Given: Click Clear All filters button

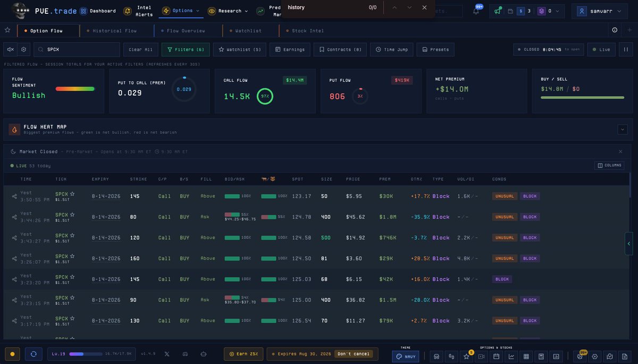Looking at the screenshot, I should (141, 49).
